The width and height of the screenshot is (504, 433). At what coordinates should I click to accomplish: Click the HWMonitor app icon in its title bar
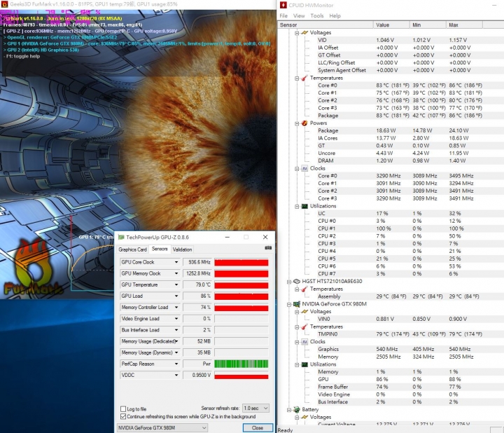pyautogui.click(x=283, y=5)
